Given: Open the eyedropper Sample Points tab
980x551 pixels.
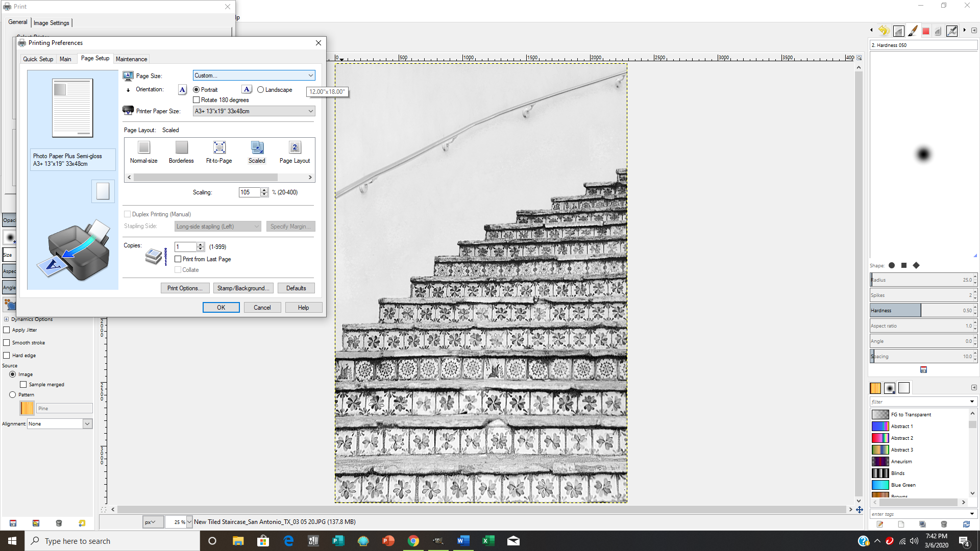Looking at the screenshot, I should pyautogui.click(x=952, y=31).
